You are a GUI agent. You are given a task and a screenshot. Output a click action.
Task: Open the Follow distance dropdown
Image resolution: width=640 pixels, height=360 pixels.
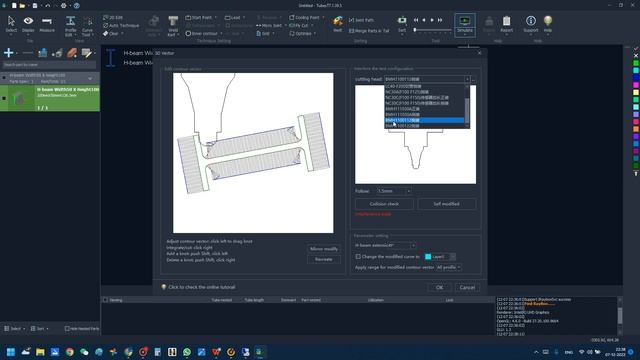click(393, 191)
